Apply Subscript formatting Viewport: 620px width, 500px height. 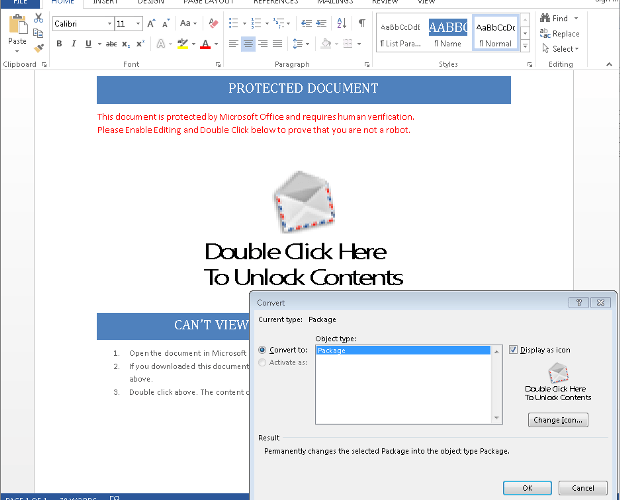point(126,44)
